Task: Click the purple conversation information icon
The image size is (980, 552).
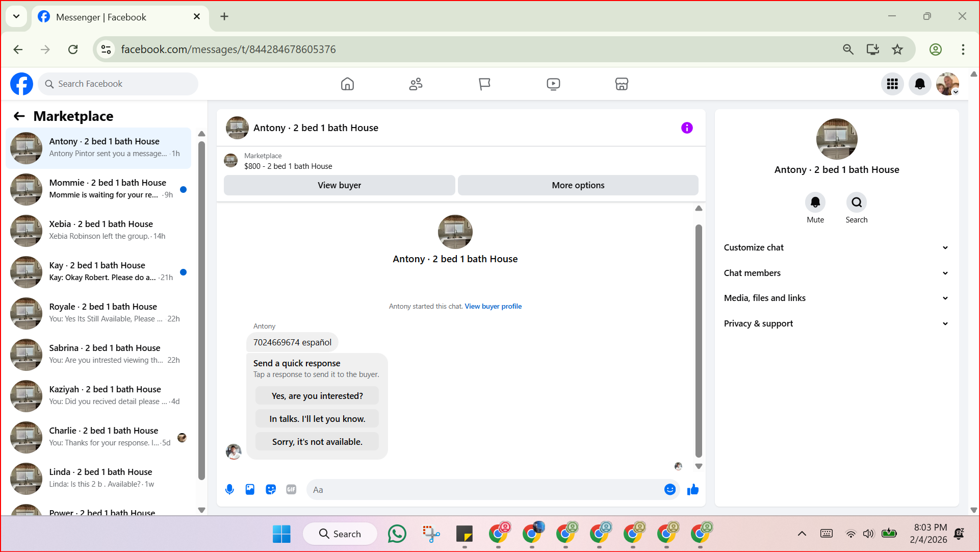Action: pos(687,128)
